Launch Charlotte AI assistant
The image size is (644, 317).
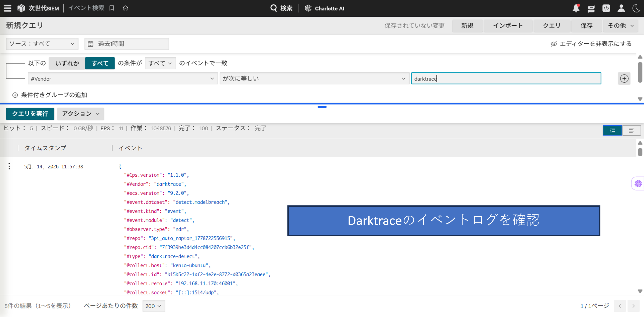click(x=325, y=9)
